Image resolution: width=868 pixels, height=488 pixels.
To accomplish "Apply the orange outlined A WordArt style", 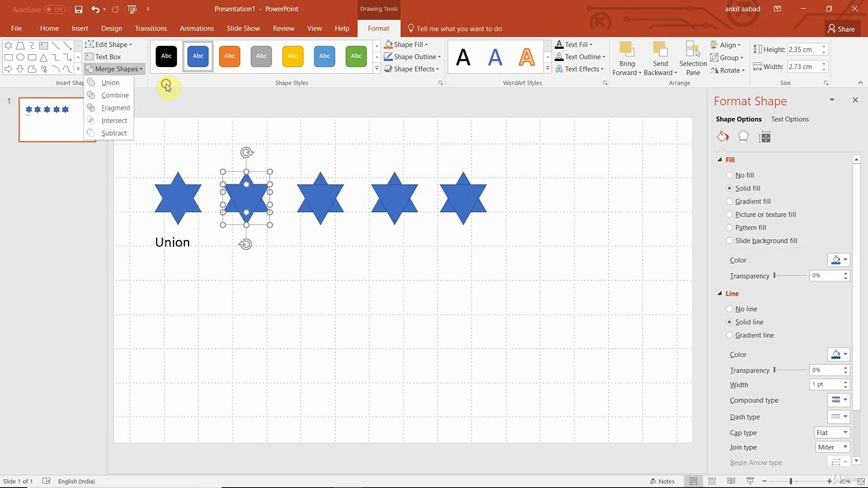I will [x=527, y=58].
